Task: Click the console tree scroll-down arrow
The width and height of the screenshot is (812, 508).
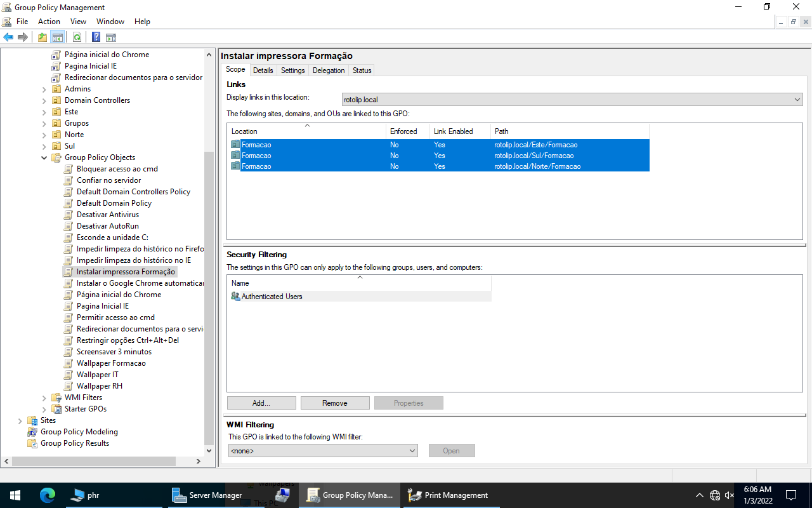Action: 209,451
